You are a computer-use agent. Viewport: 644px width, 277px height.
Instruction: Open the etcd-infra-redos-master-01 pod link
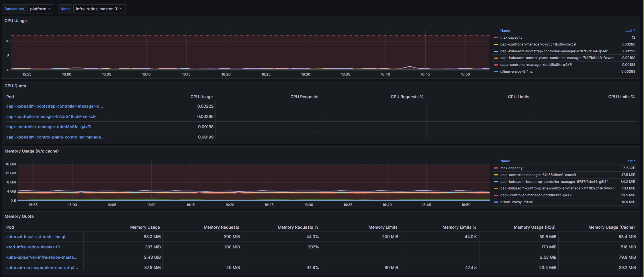coord(33,247)
